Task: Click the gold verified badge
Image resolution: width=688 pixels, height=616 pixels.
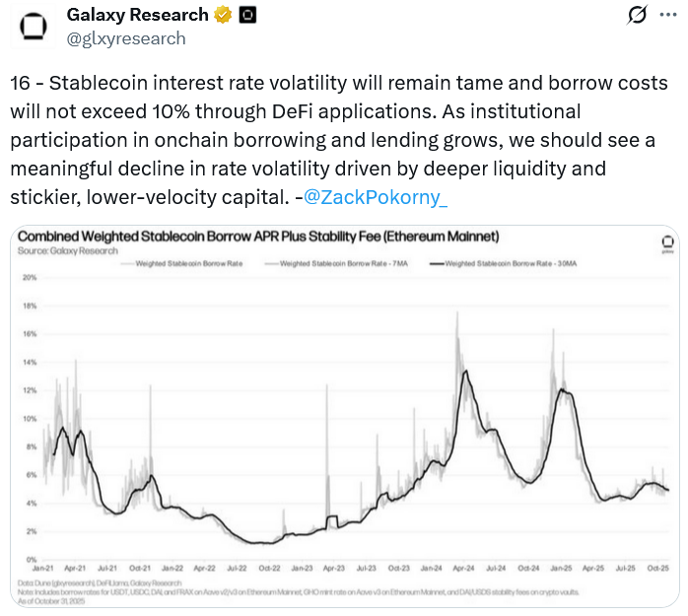Action: point(224,15)
